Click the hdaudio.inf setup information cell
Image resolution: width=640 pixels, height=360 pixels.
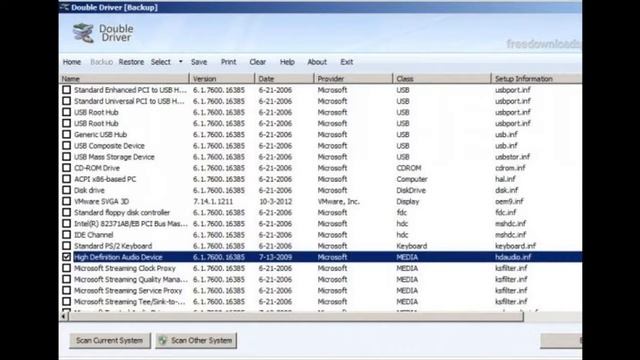513,257
